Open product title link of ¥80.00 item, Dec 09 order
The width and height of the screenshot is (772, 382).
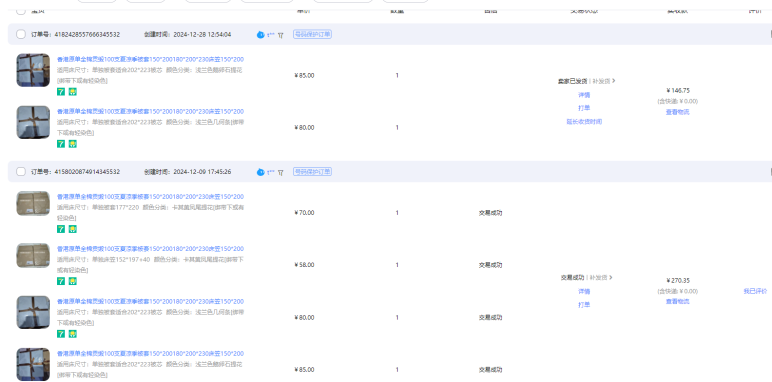(x=150, y=301)
